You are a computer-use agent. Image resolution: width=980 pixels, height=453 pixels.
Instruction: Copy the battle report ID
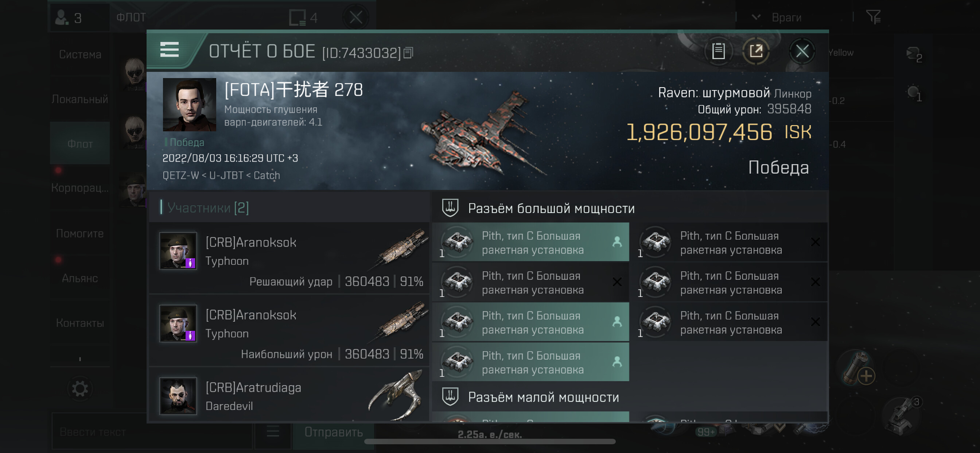tap(408, 53)
